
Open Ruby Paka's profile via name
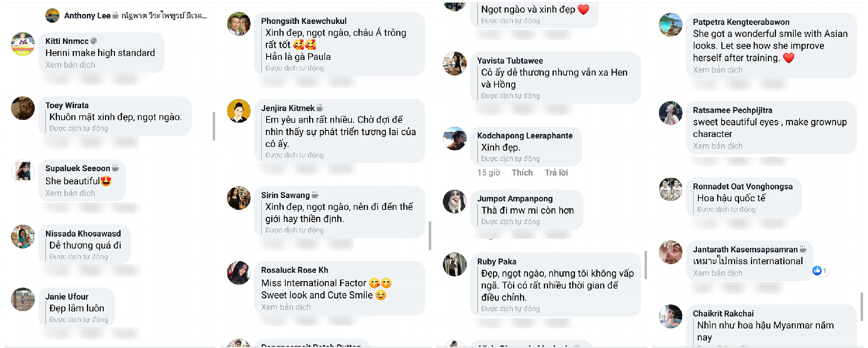pos(496,262)
